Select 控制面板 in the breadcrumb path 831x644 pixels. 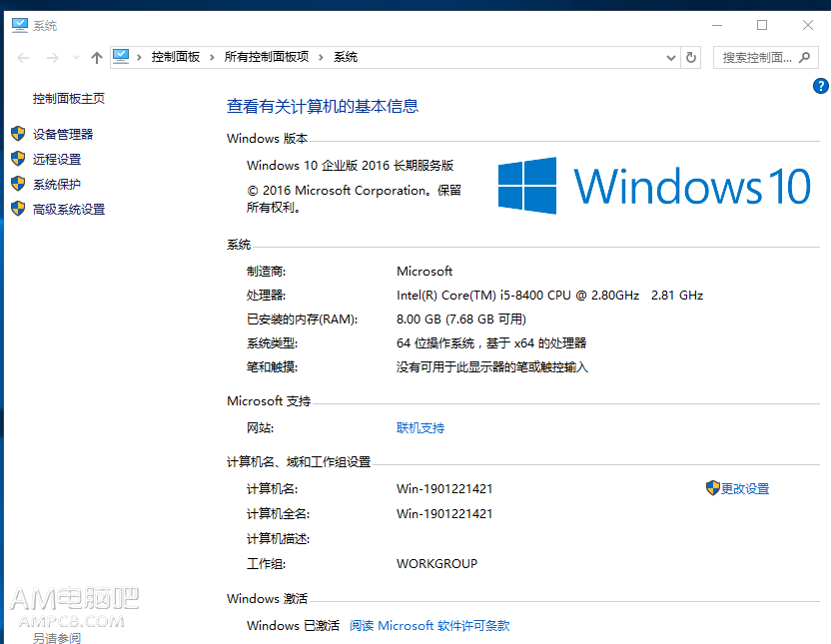176,57
